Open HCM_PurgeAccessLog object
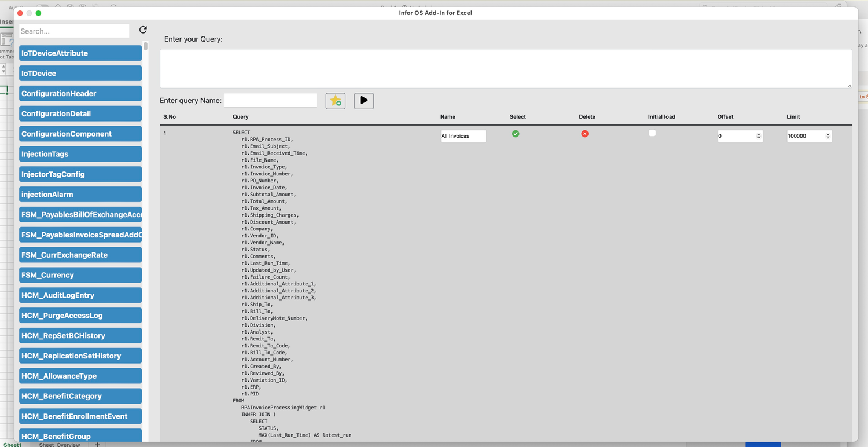The height and width of the screenshot is (447, 868). coord(80,316)
